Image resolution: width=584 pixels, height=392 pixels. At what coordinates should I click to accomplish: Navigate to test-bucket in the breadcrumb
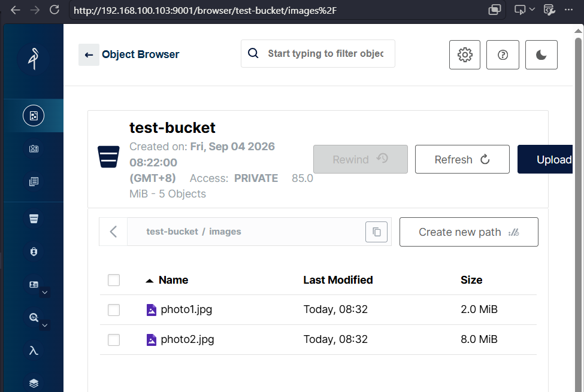coord(172,232)
